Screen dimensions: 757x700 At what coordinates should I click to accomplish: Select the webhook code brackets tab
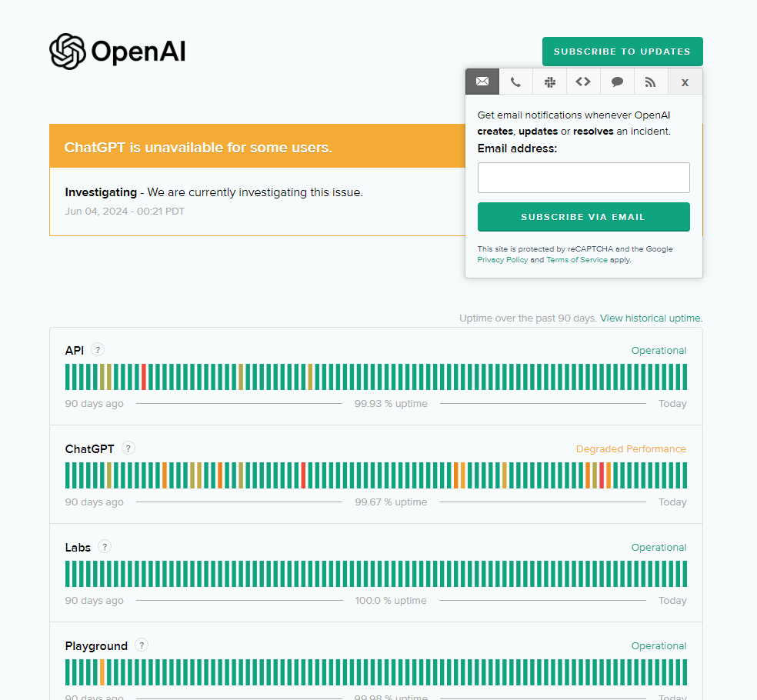583,82
